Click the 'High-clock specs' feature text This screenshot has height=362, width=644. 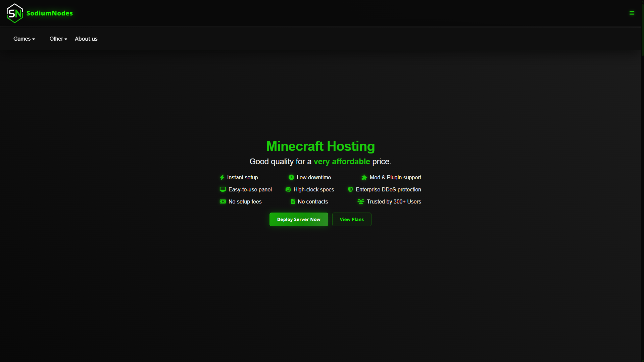click(314, 189)
